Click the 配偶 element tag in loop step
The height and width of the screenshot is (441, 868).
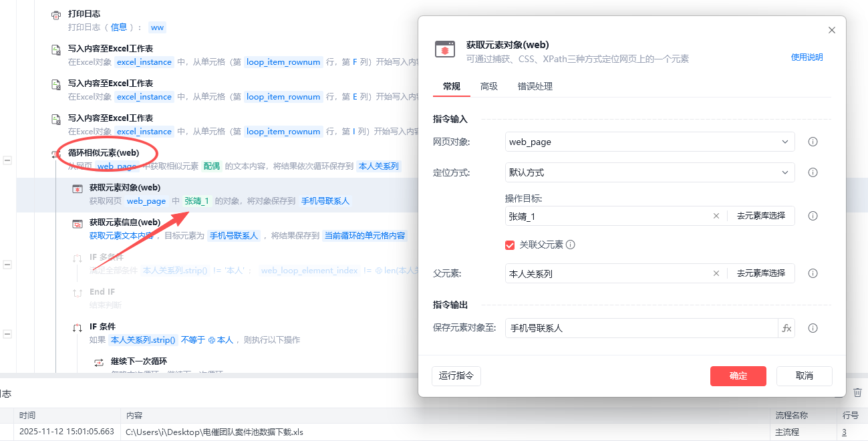[x=212, y=166]
